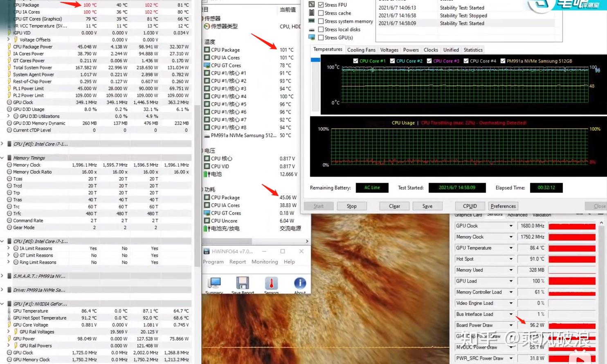607x364 pixels.
Task: Toggle the CPU Core #2 graph checkbox
Action: [x=392, y=61]
